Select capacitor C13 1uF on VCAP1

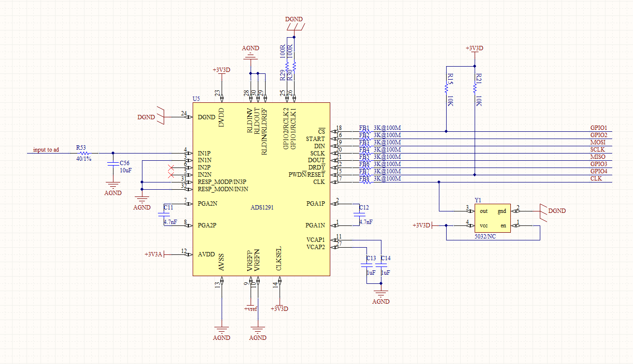[366, 265]
